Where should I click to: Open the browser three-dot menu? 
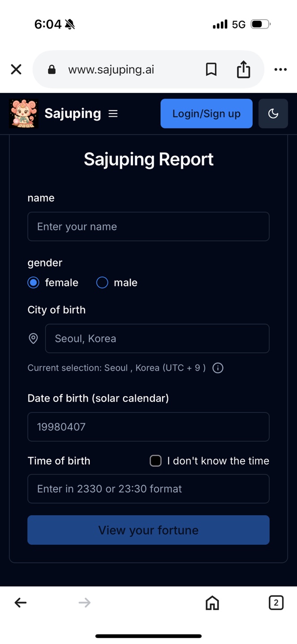[280, 69]
